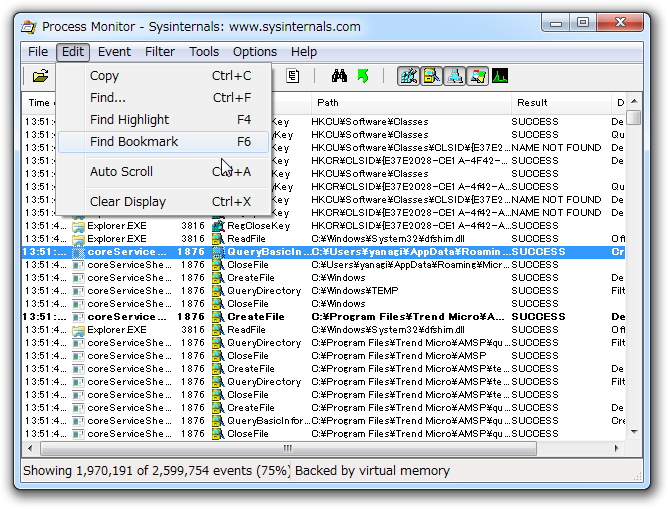Minimize the Process Monitor window
The height and width of the screenshot is (509, 668).
(556, 22)
